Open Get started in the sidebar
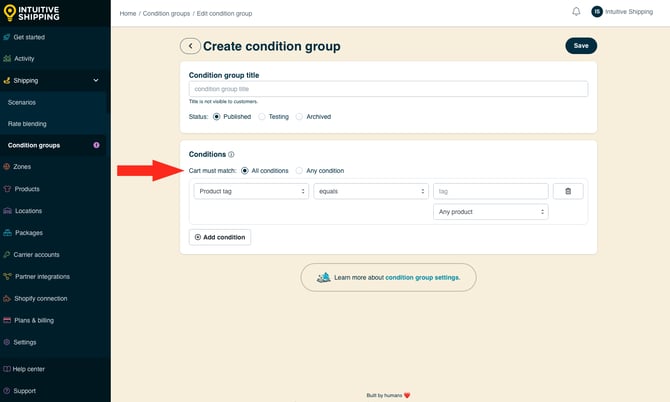Image resolution: width=670 pixels, height=402 pixels. [29, 37]
